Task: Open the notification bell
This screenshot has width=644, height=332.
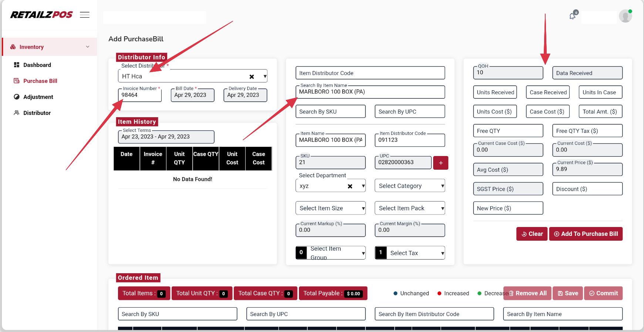Action: coord(573,16)
